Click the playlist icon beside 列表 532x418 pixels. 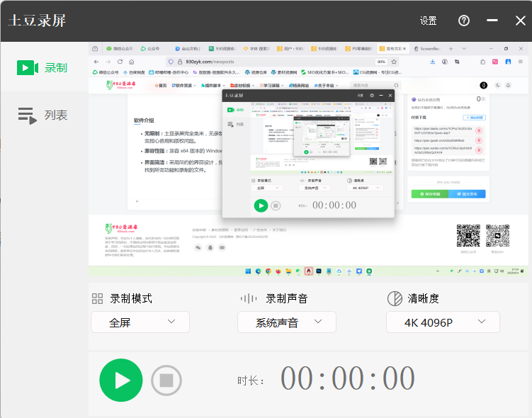tap(28, 115)
